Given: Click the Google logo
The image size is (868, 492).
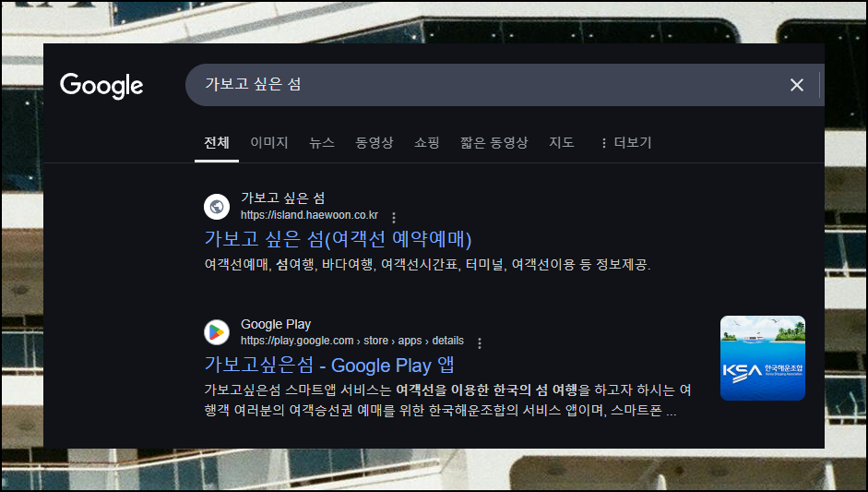Looking at the screenshot, I should [101, 85].
